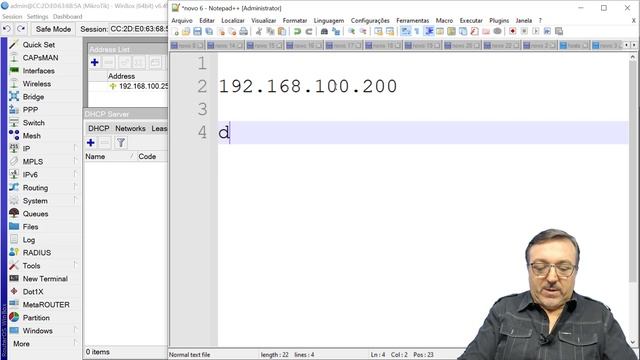Switch to DHCP tab in DHCP Server window
Screen dimensions: 640x360
99,128
